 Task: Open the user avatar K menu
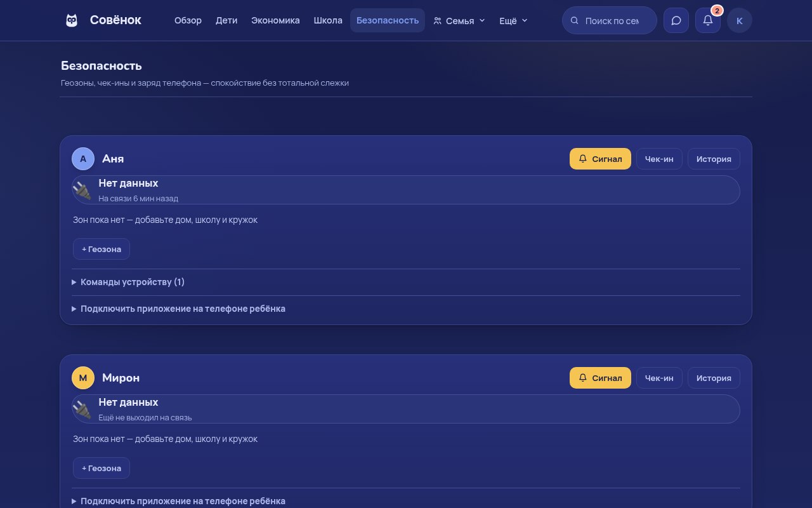[740, 20]
